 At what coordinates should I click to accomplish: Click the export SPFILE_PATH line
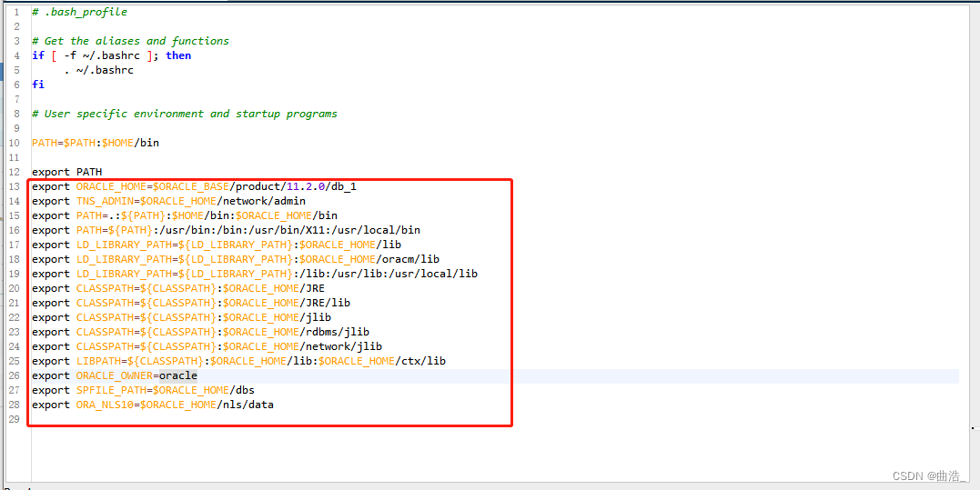tap(143, 390)
